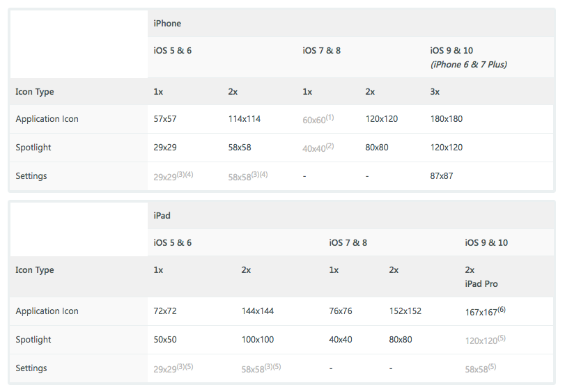The image size is (581, 392).
Task: Select the 57x57 cell
Action: tap(165, 119)
